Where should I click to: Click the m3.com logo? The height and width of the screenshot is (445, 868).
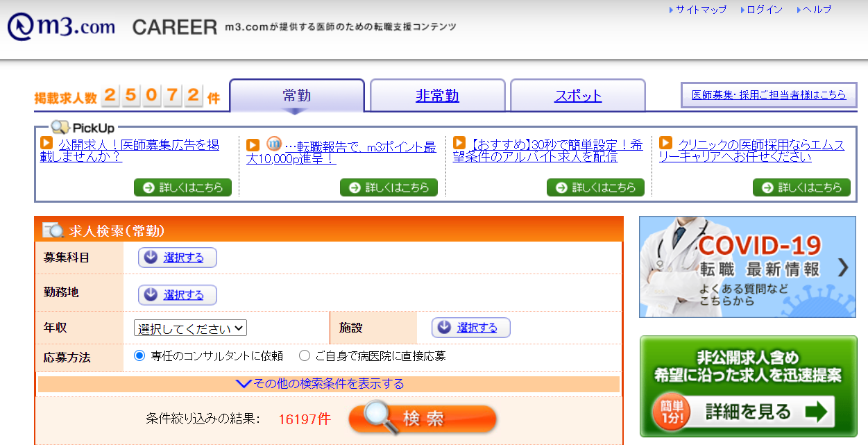[x=61, y=27]
